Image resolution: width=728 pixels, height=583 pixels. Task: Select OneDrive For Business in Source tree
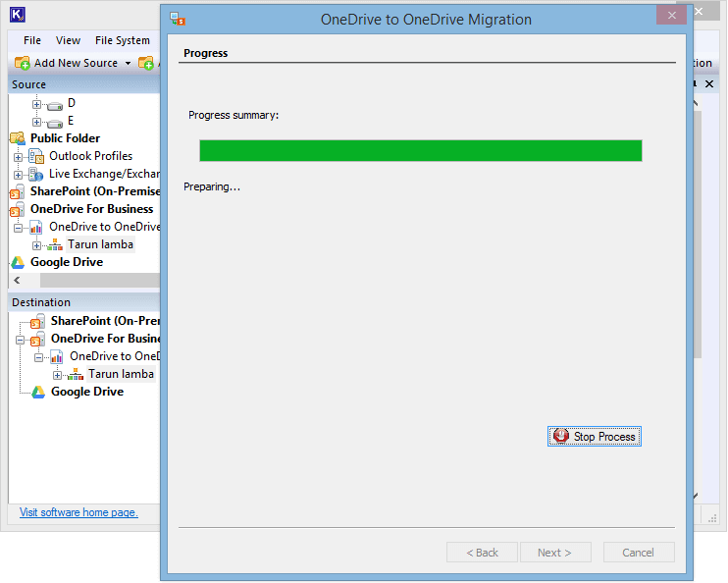[91, 209]
